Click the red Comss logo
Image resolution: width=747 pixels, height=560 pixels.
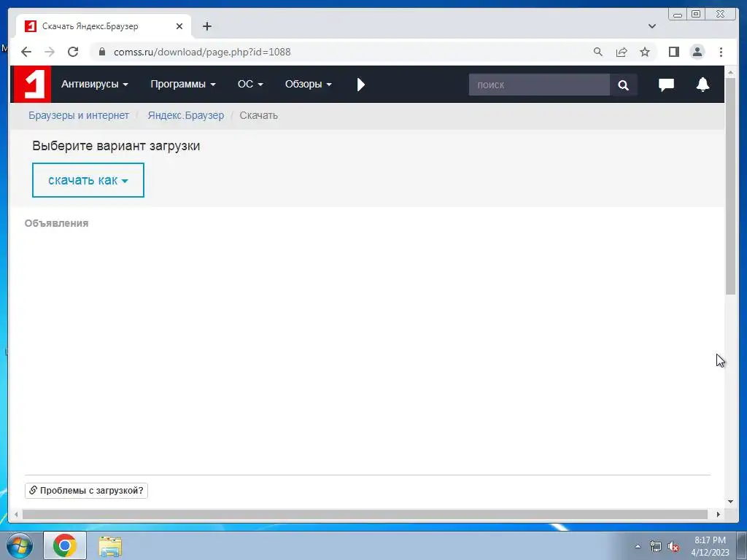click(32, 85)
